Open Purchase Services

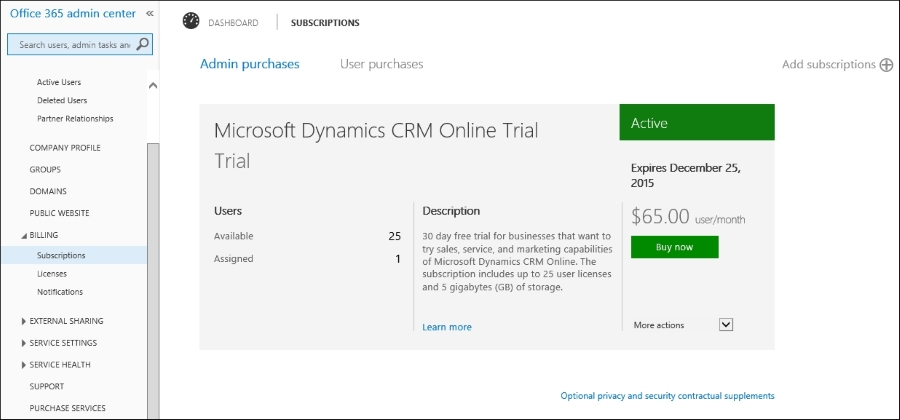pos(67,409)
